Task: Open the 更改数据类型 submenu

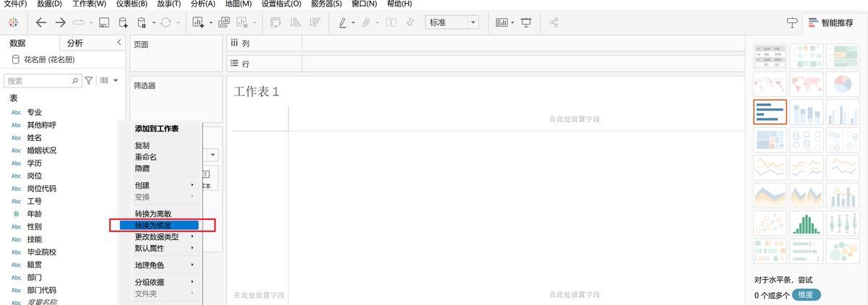Action: tap(160, 236)
